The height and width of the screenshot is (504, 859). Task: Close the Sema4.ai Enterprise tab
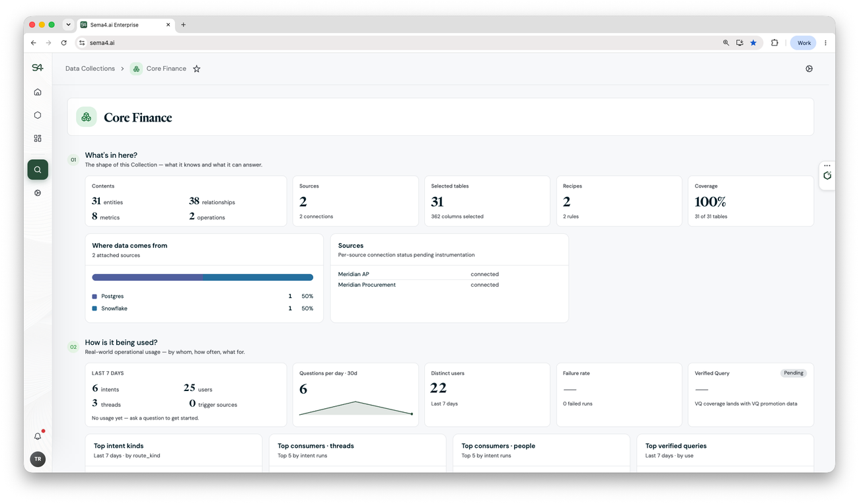click(x=168, y=24)
